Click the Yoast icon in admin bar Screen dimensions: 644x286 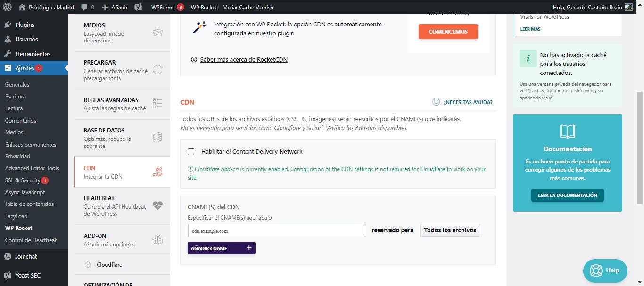138,7
